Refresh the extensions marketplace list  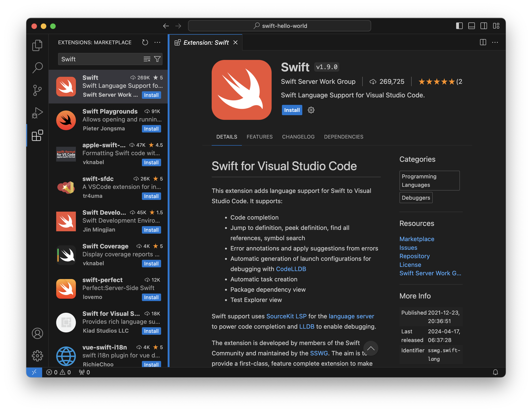(145, 42)
